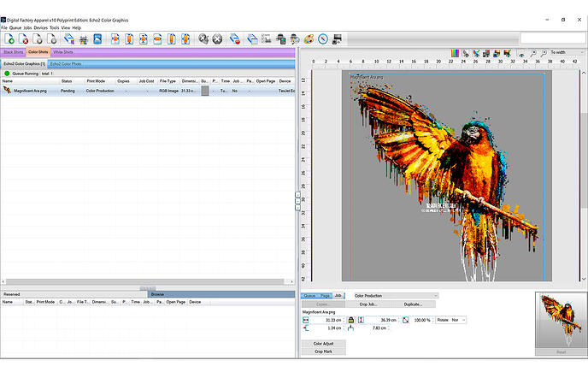
Task: Click the delete job icon with red X
Action: coord(23,39)
